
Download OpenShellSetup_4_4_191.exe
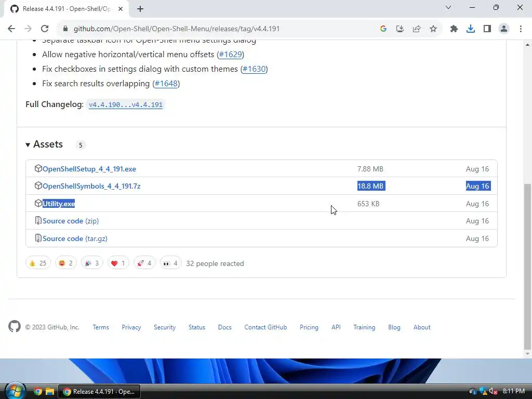(x=89, y=169)
